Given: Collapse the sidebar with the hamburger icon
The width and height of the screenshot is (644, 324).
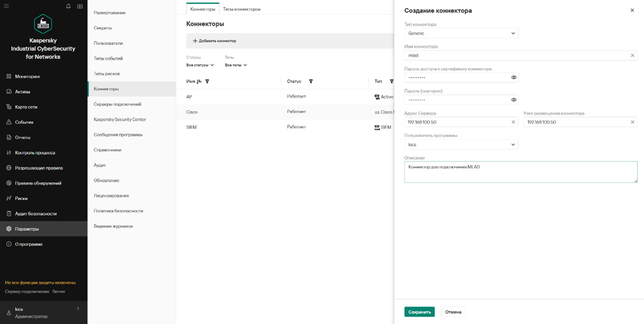Looking at the screenshot, I should coord(6,6).
